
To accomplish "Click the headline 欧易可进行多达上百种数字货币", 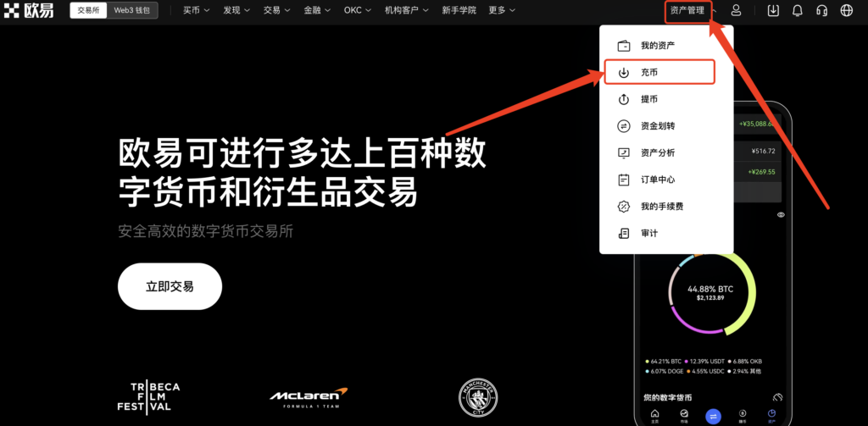I will click(303, 172).
